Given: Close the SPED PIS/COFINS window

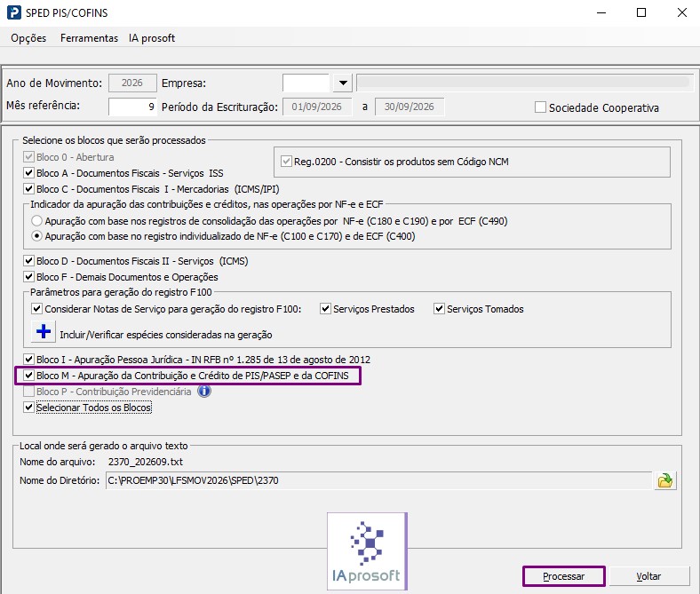Looking at the screenshot, I should tap(681, 12).
